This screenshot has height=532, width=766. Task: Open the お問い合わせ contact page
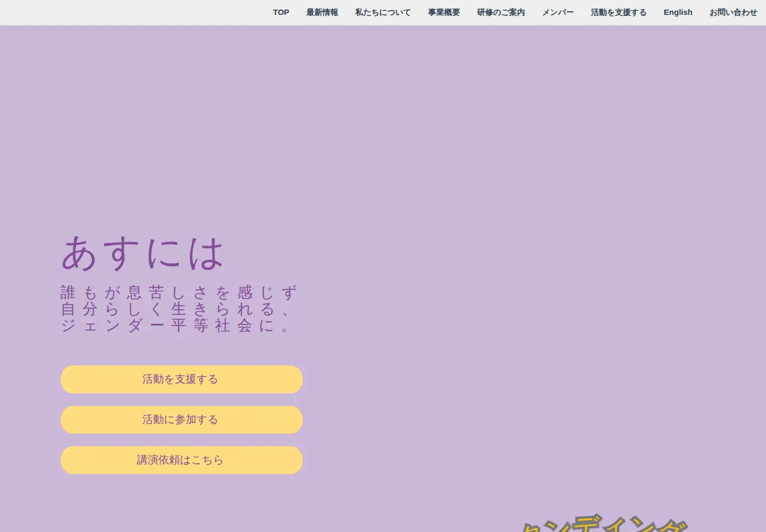click(734, 12)
